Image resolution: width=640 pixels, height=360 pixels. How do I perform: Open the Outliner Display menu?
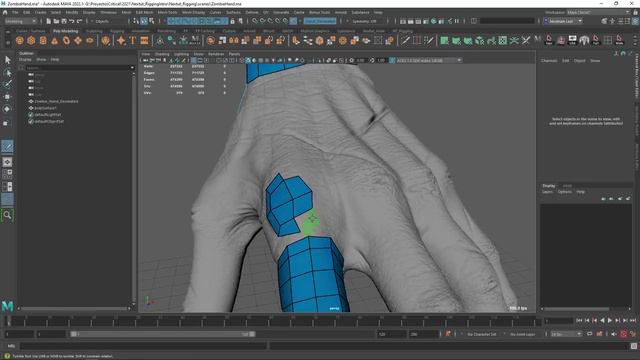(25, 59)
